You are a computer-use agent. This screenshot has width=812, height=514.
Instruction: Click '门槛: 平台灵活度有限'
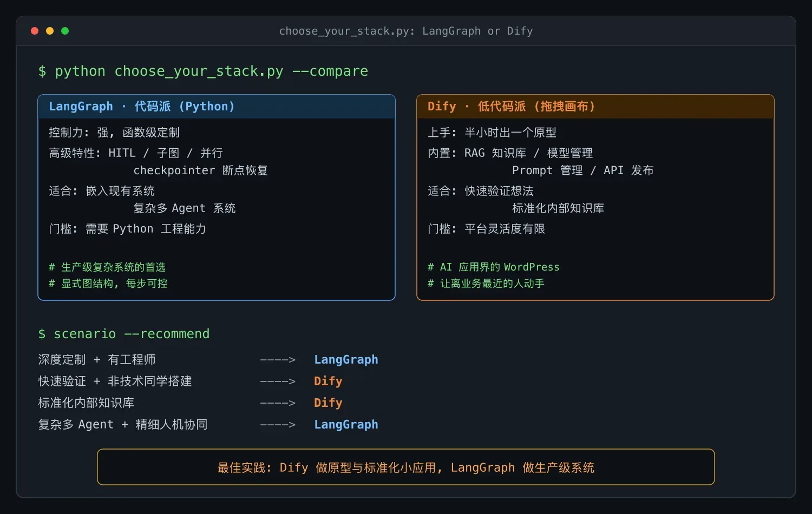coord(487,229)
